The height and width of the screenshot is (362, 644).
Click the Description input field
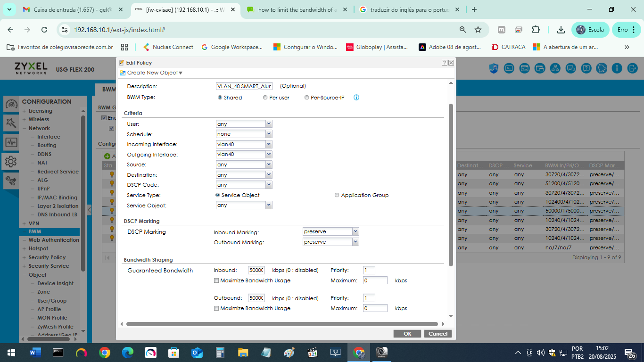coord(244,86)
